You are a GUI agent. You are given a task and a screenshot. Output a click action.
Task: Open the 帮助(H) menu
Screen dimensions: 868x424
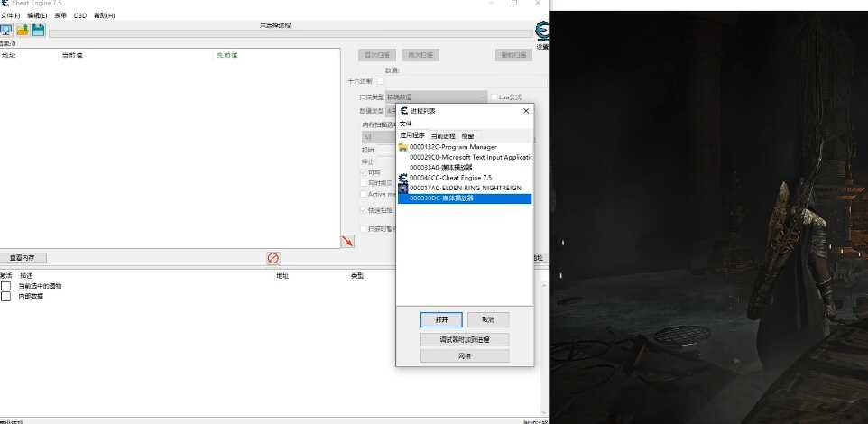[x=104, y=15]
